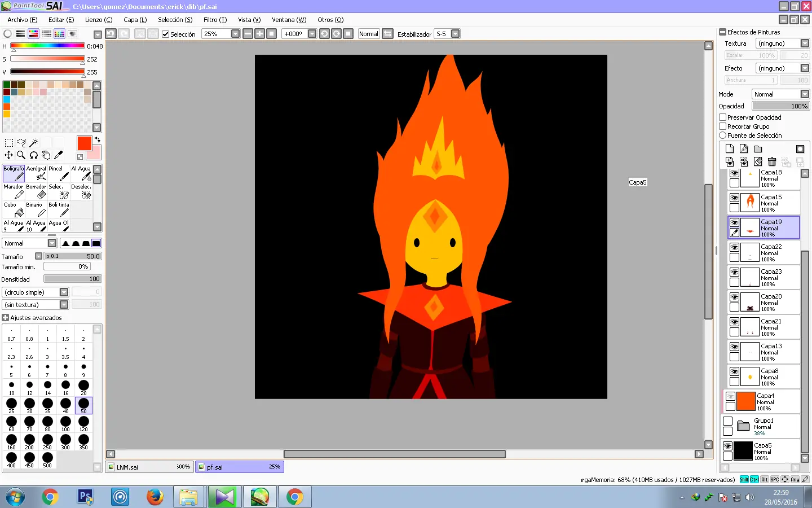The height and width of the screenshot is (508, 812).
Task: Open the Estabilizador S-5 dropdown
Action: 456,34
